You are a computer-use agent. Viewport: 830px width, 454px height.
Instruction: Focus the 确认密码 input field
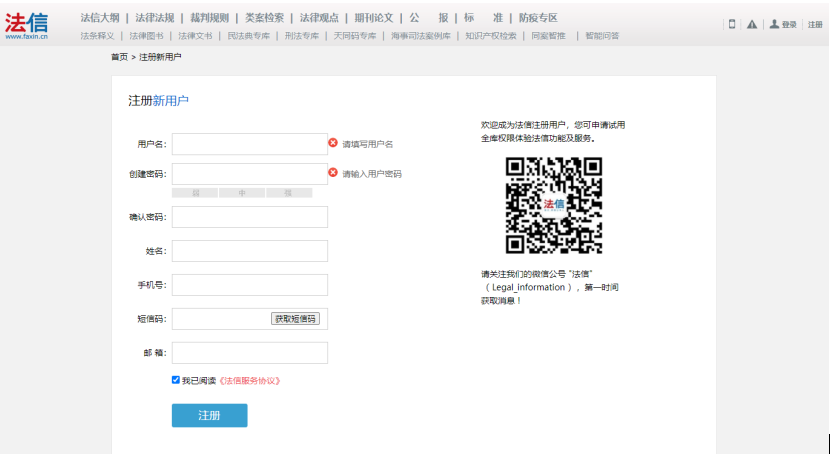pos(250,217)
